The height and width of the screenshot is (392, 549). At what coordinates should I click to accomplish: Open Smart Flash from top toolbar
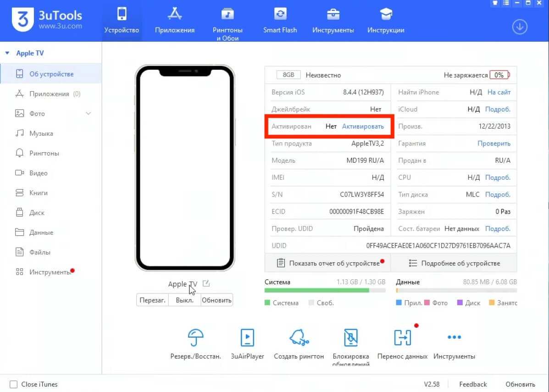click(x=280, y=21)
